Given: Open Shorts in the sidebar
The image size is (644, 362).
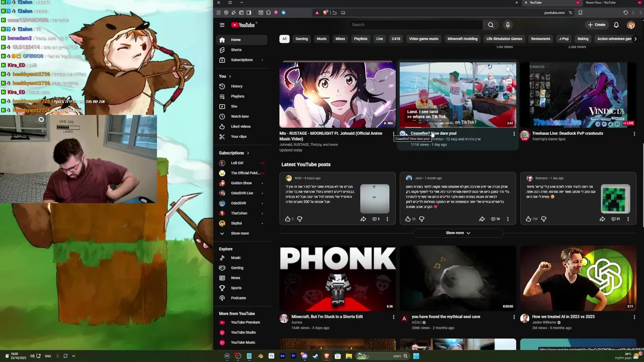Looking at the screenshot, I should click(x=242, y=50).
